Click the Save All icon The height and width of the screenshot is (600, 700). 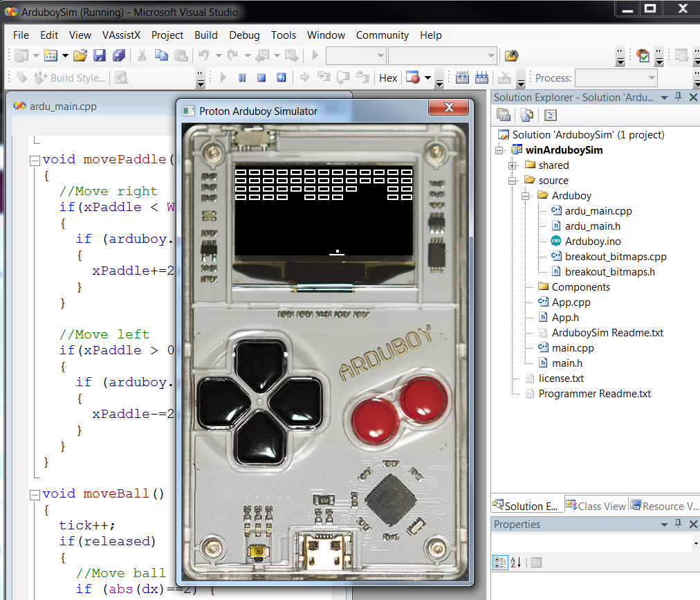[x=118, y=55]
